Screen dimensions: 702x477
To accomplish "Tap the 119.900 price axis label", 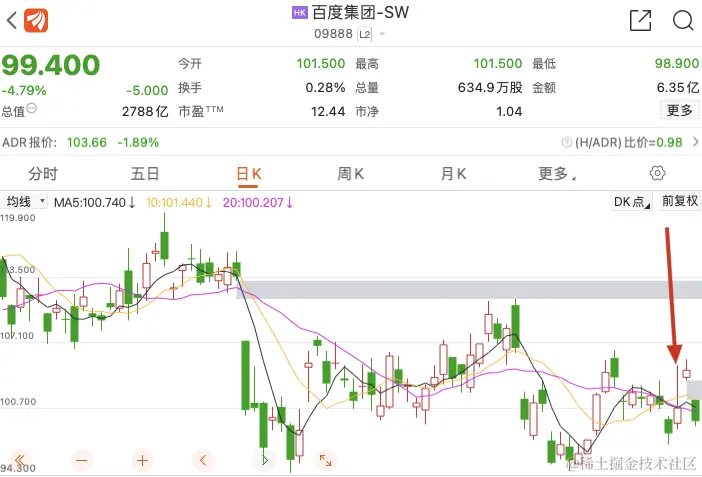I will pyautogui.click(x=18, y=218).
